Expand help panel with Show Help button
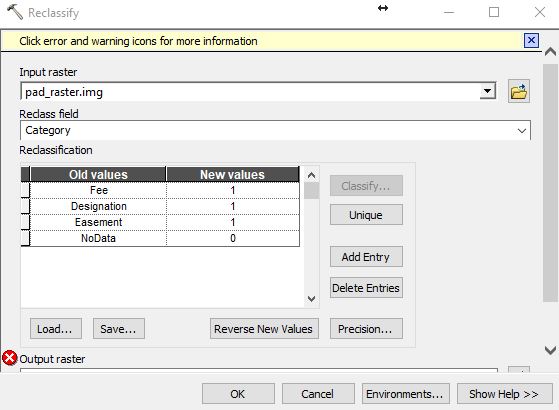This screenshot has width=559, height=410. (x=504, y=394)
